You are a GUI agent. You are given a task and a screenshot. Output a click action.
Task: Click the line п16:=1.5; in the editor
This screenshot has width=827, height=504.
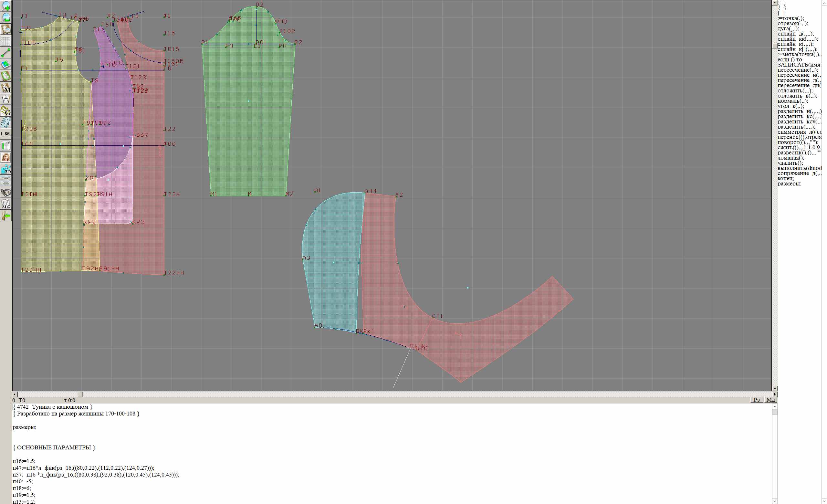pyautogui.click(x=24, y=461)
